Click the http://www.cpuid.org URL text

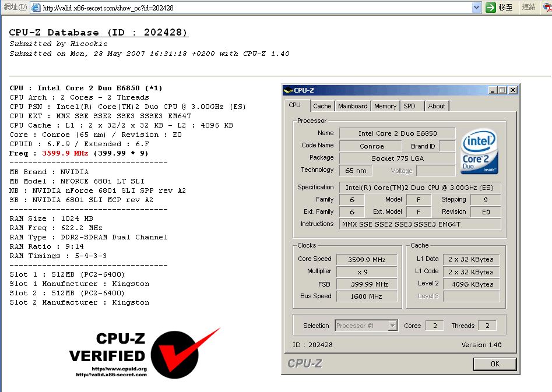pos(119,369)
